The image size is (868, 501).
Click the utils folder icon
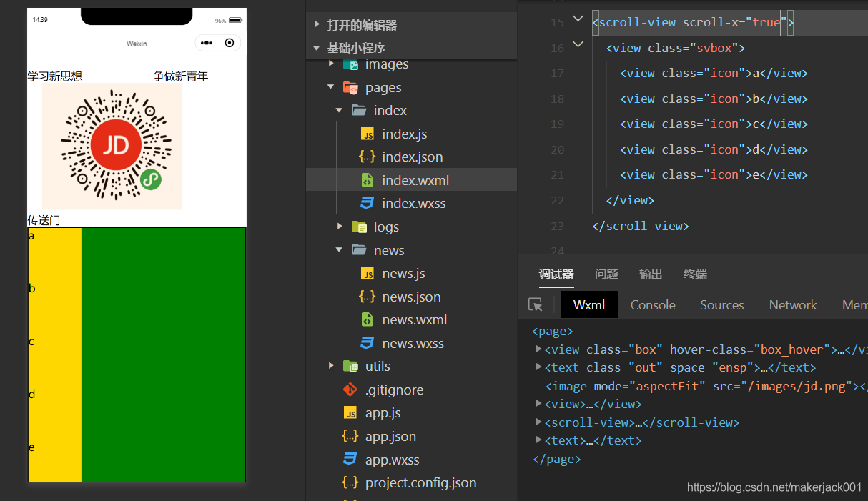point(350,367)
